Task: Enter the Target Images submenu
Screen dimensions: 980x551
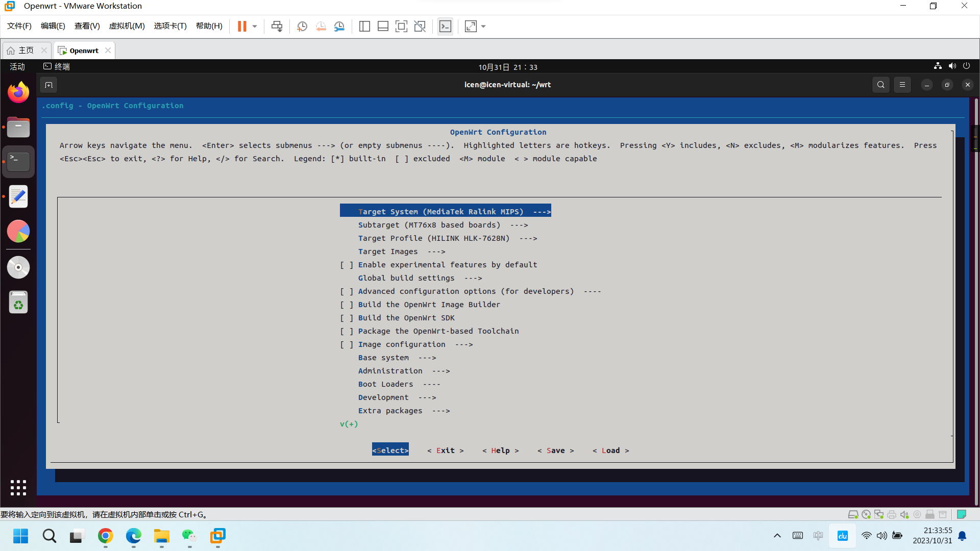Action: [x=402, y=252]
